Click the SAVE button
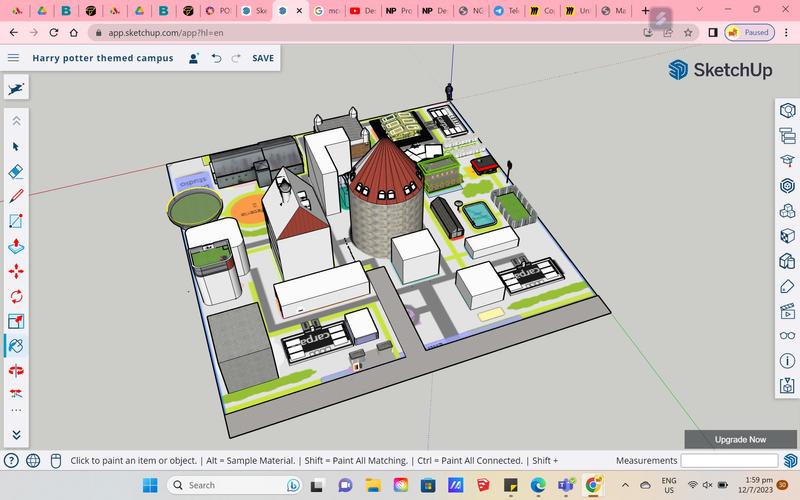This screenshot has width=800, height=500. (263, 58)
